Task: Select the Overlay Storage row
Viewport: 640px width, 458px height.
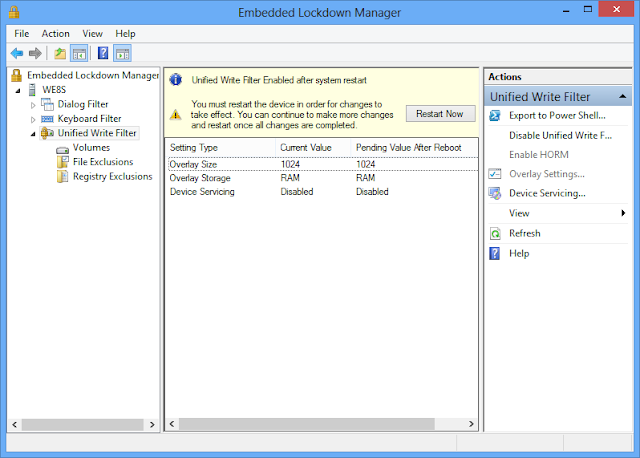Action: (x=322, y=178)
